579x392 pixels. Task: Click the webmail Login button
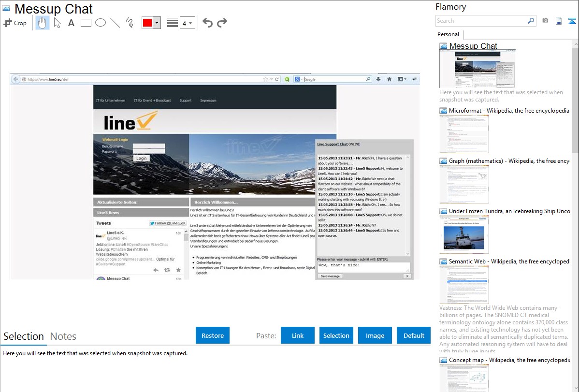point(142,158)
